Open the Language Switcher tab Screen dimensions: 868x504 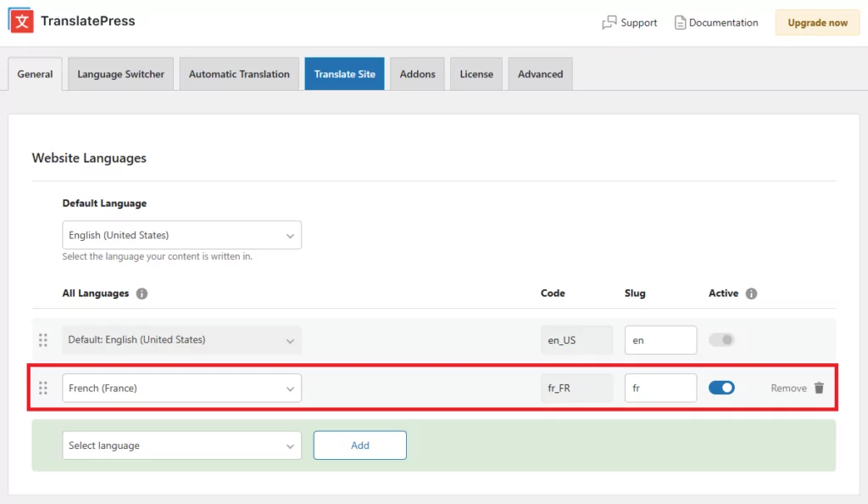point(120,74)
